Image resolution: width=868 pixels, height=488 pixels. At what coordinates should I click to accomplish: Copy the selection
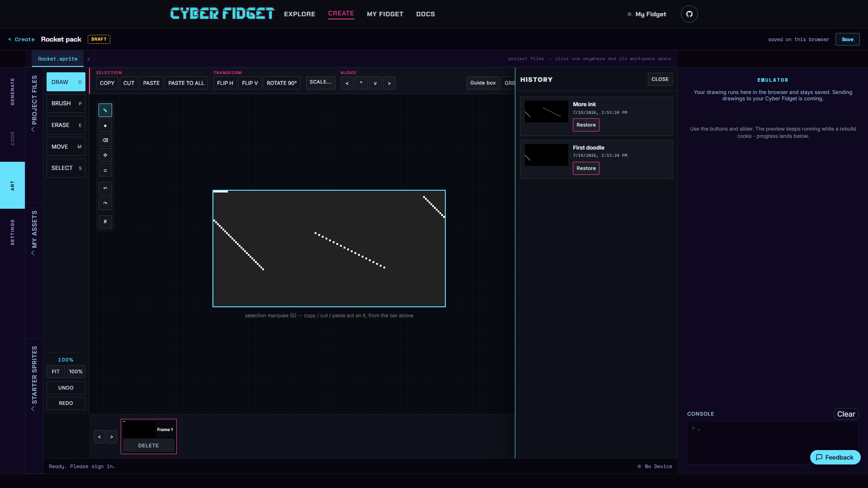[x=107, y=83]
